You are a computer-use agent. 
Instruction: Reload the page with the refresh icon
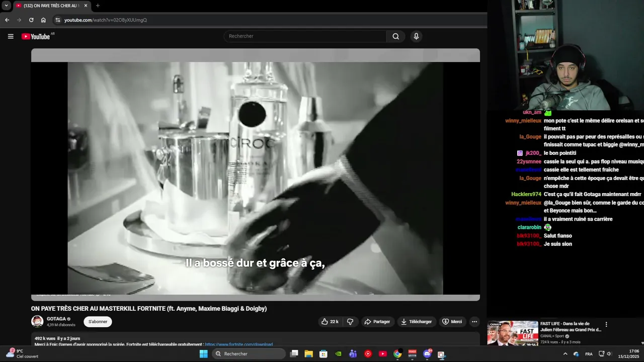tap(31, 20)
